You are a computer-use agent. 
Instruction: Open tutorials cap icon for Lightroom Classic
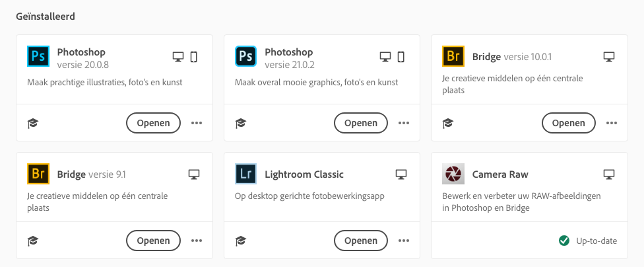(x=240, y=241)
